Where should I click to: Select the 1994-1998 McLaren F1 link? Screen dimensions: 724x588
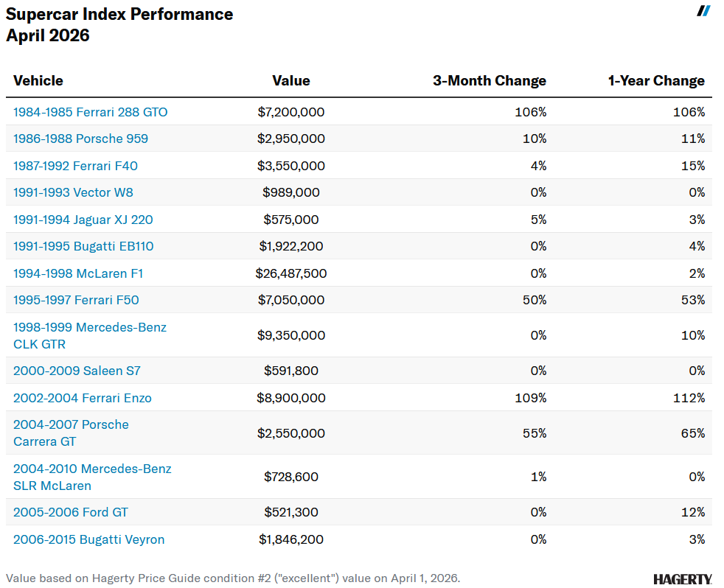coord(78,273)
